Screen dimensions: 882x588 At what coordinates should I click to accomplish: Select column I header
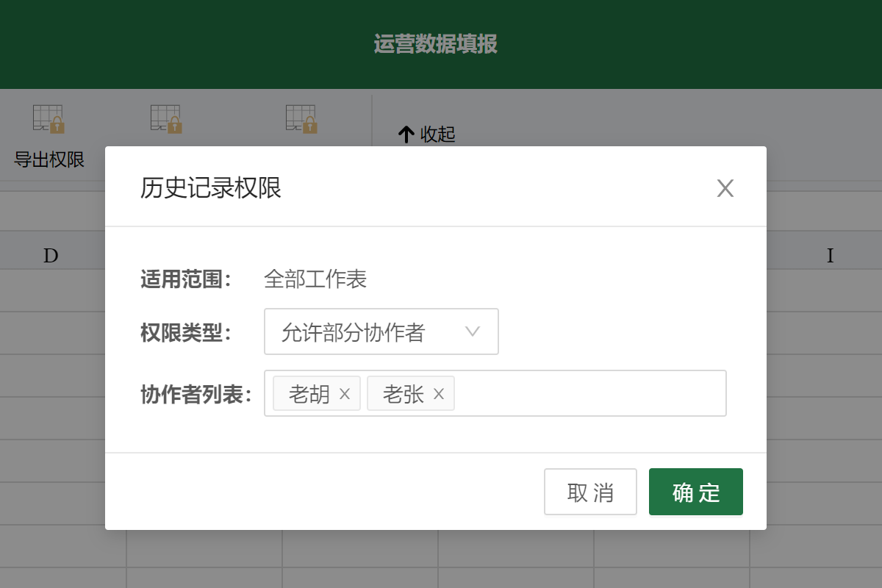[x=831, y=256]
